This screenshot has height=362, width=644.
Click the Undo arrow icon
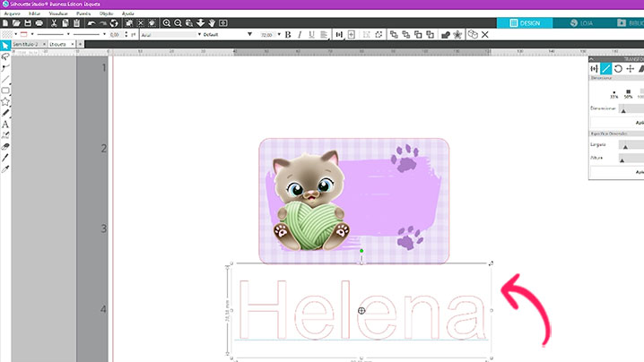click(x=92, y=22)
